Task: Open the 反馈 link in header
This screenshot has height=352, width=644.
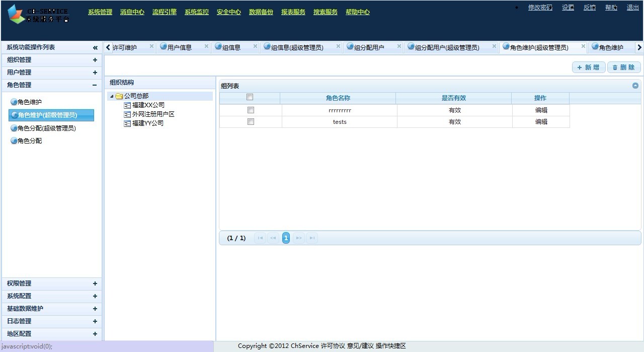Action: tap(590, 8)
